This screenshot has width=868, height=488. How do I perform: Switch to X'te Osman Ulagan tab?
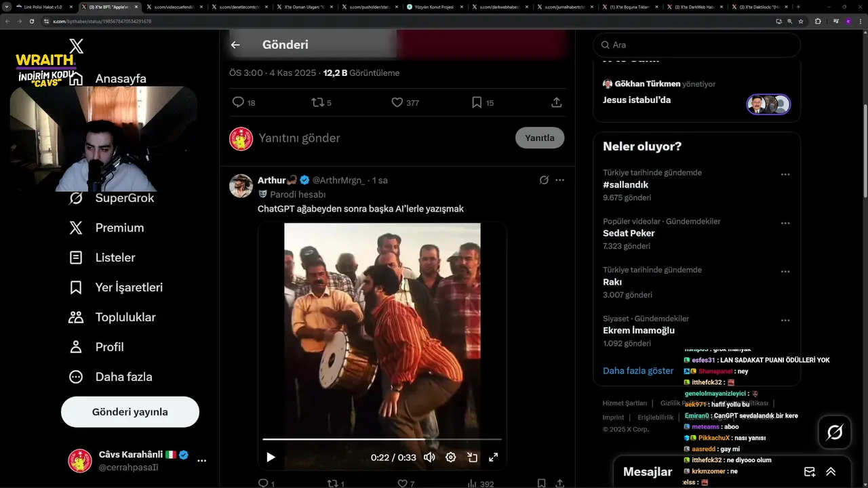click(x=304, y=7)
